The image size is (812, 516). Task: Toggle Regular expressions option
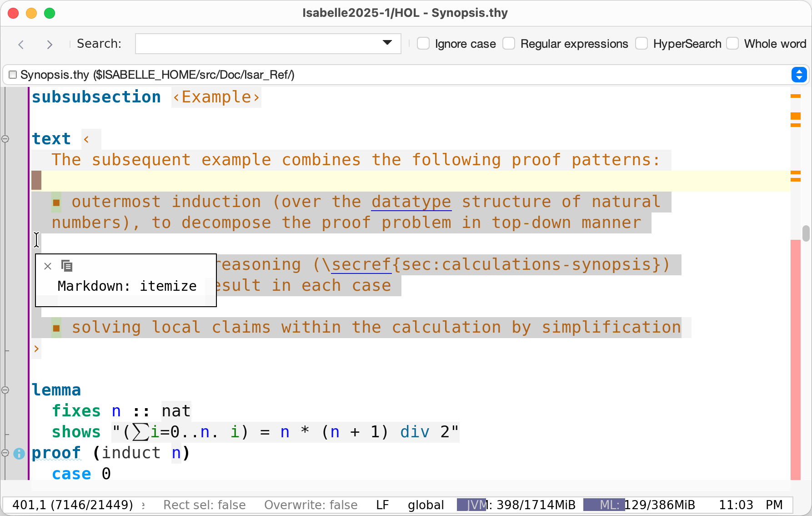(x=509, y=44)
